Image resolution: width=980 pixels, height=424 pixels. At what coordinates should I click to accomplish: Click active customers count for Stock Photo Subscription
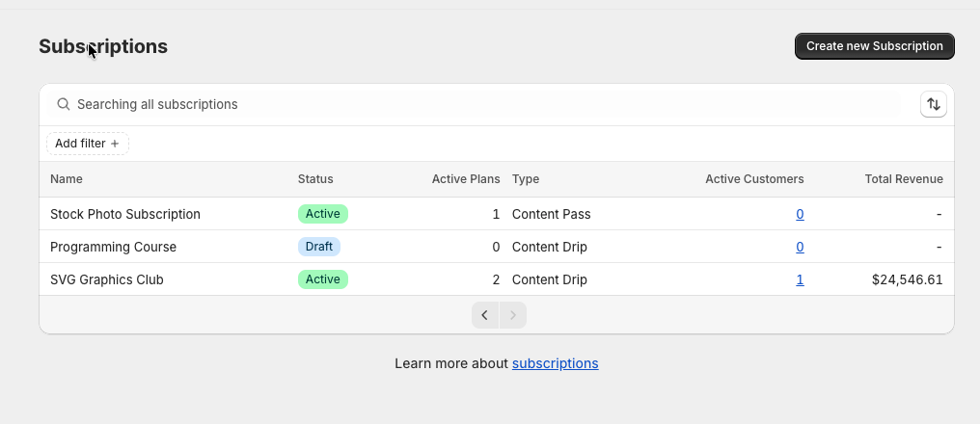pos(800,214)
